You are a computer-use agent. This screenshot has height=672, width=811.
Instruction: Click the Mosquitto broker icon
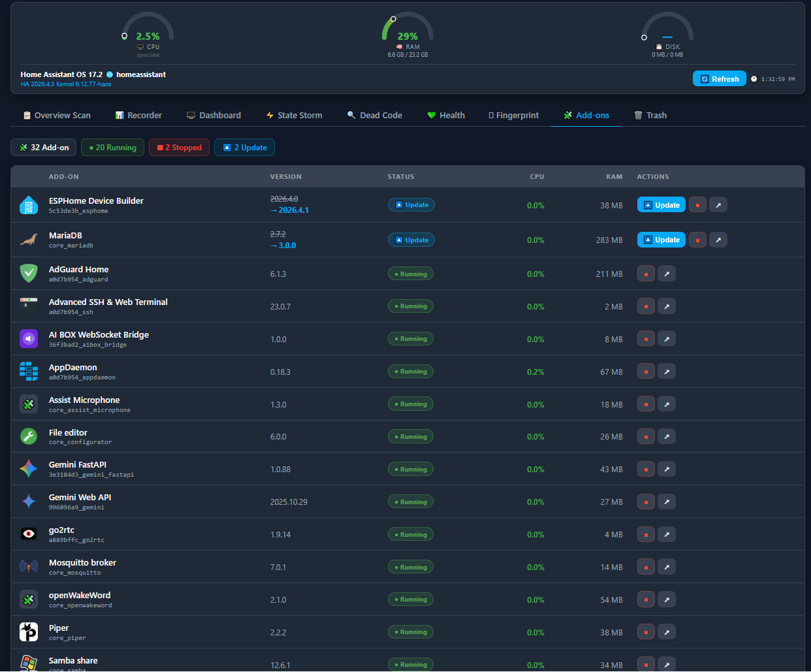pos(29,567)
